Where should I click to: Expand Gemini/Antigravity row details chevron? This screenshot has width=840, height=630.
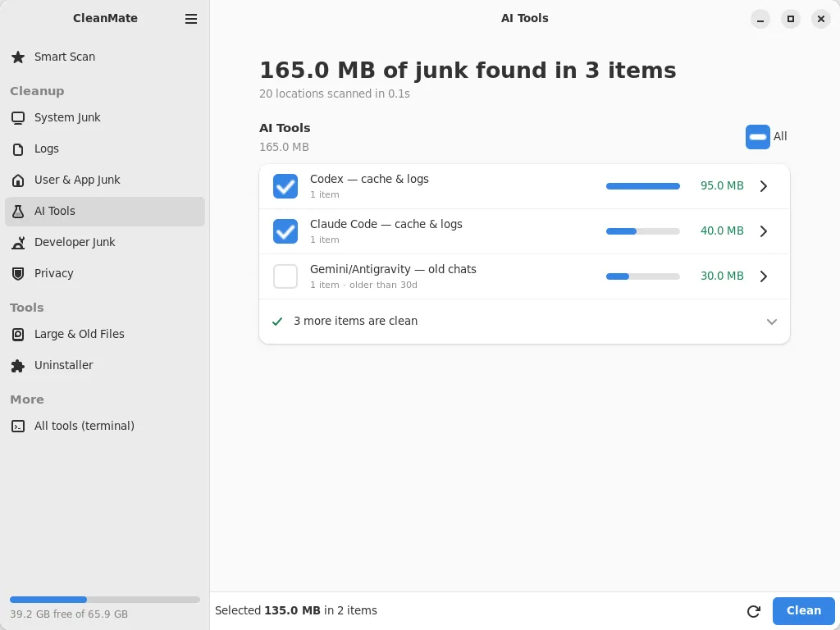[x=764, y=276]
